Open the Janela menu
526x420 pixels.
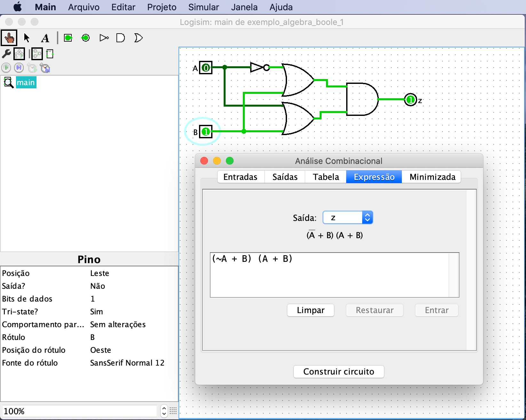tap(244, 7)
